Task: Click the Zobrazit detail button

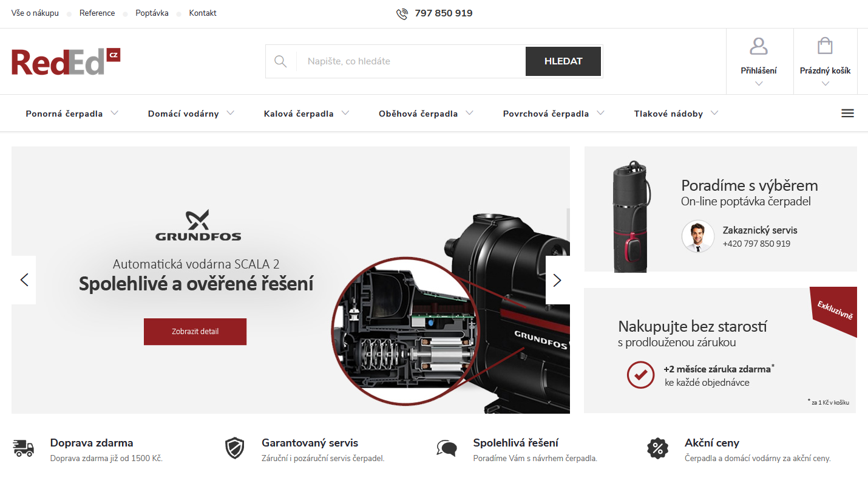Action: [195, 332]
